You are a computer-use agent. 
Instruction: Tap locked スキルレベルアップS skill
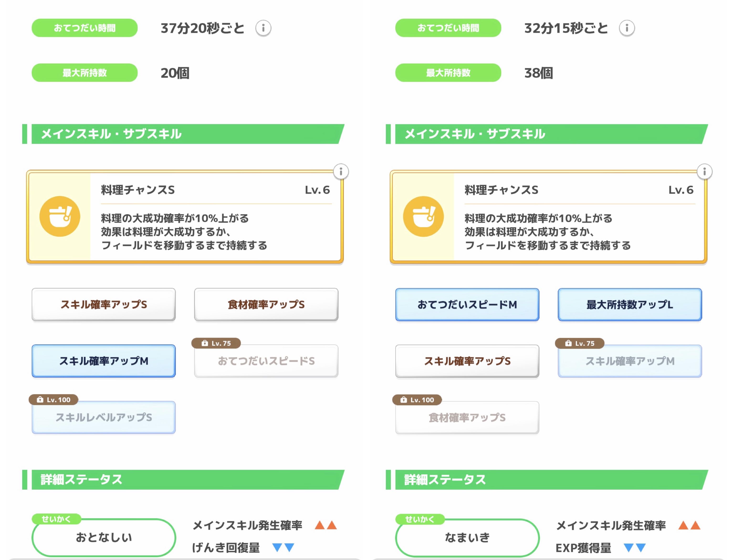[104, 418]
